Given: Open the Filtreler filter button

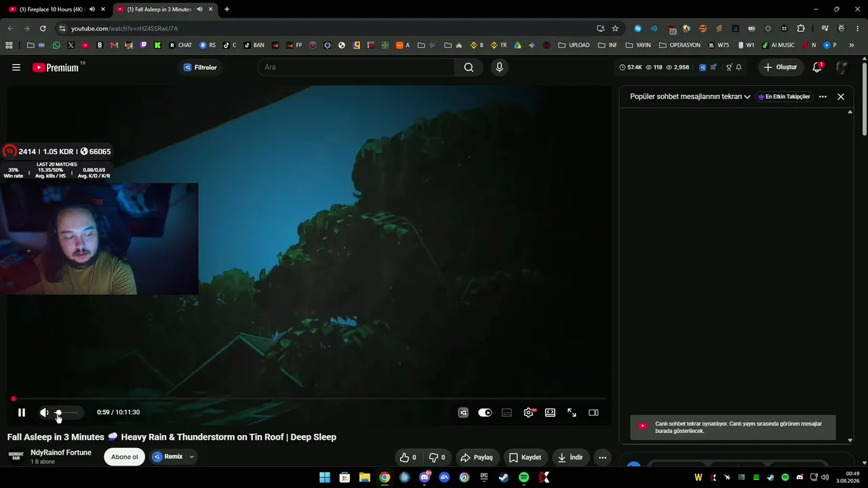Looking at the screenshot, I should (200, 67).
